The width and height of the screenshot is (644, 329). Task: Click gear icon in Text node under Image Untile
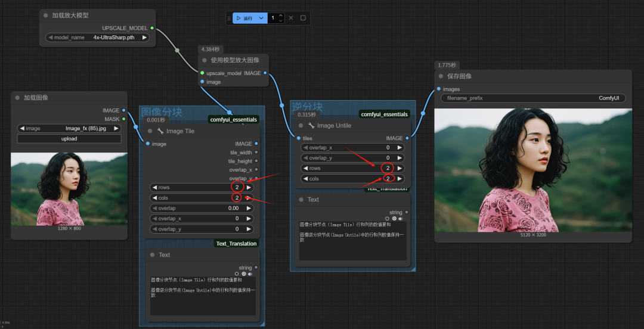pos(394,219)
